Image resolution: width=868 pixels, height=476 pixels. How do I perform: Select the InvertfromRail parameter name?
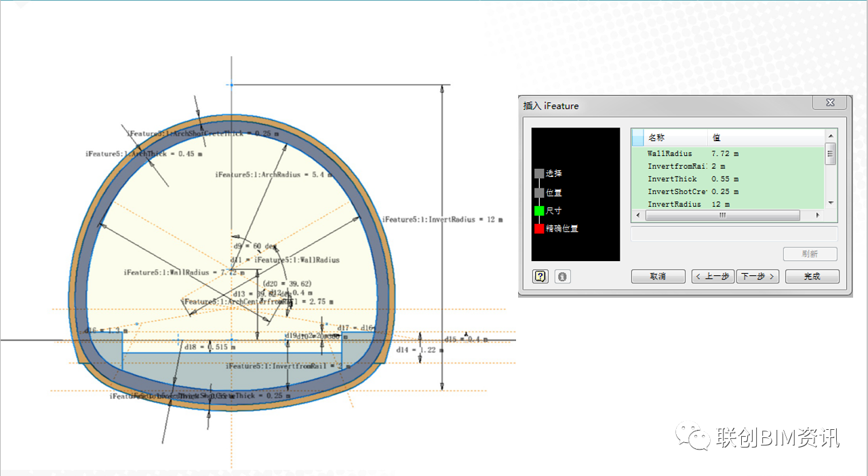(677, 166)
